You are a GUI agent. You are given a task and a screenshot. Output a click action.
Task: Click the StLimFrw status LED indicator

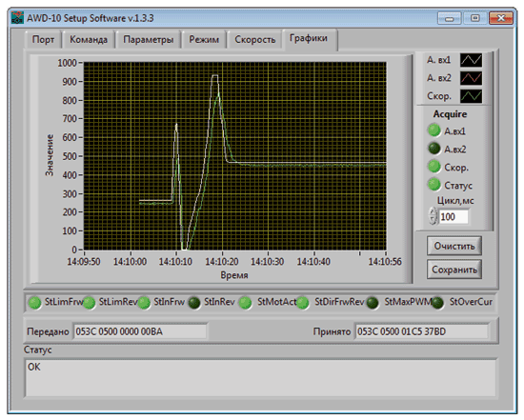coord(34,303)
